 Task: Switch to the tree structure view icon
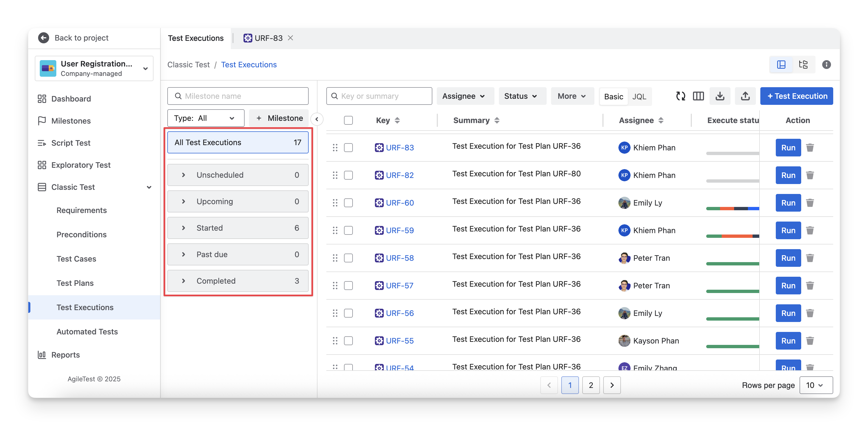coord(803,65)
